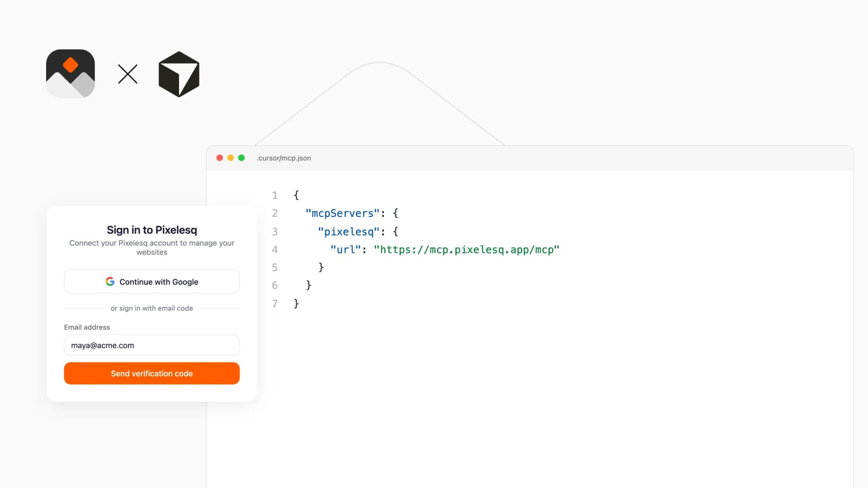Click the "Sign in to Pixelesq" heading

click(x=152, y=230)
